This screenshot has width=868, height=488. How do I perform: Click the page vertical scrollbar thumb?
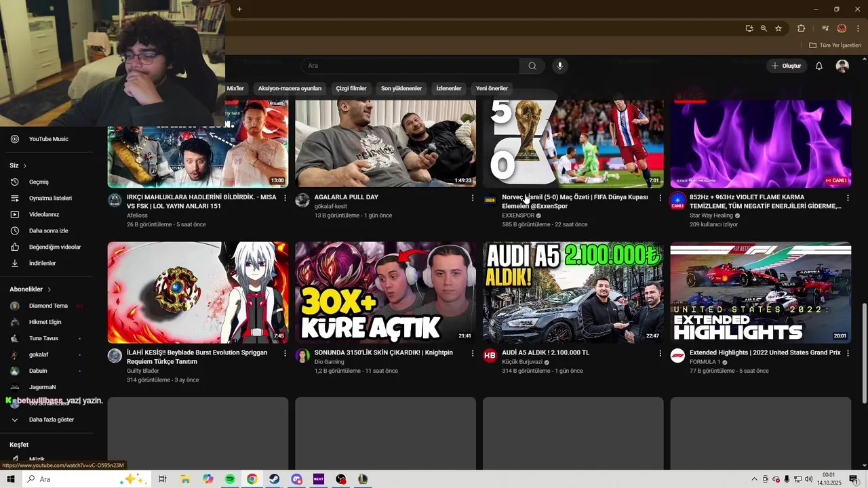(x=863, y=352)
